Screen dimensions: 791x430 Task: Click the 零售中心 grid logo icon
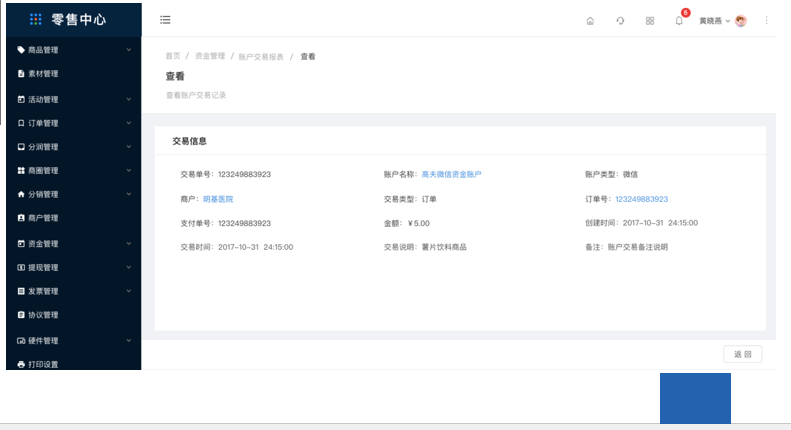[x=35, y=20]
